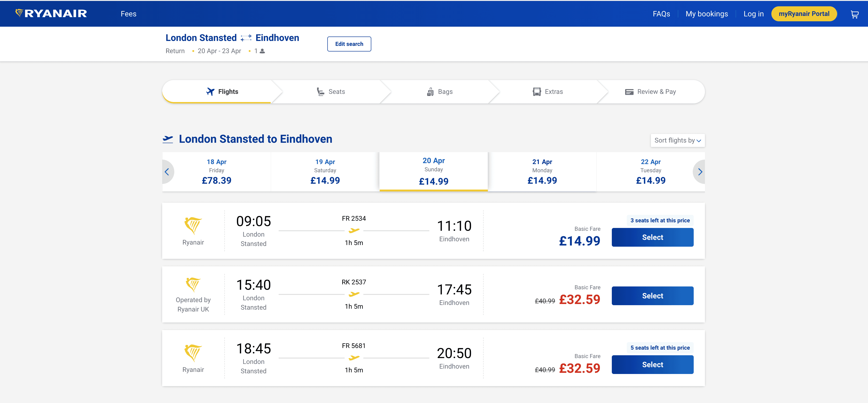Viewport: 868px width, 403px height.
Task: Click the Ryanair UK operator logo for RK 2537
Action: point(193,285)
